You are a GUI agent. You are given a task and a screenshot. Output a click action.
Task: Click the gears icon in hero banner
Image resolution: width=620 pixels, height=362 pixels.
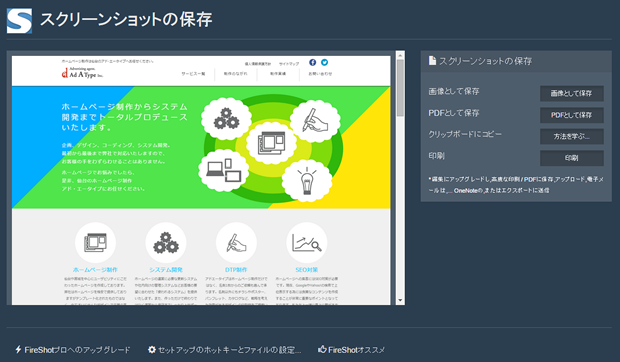226,119
